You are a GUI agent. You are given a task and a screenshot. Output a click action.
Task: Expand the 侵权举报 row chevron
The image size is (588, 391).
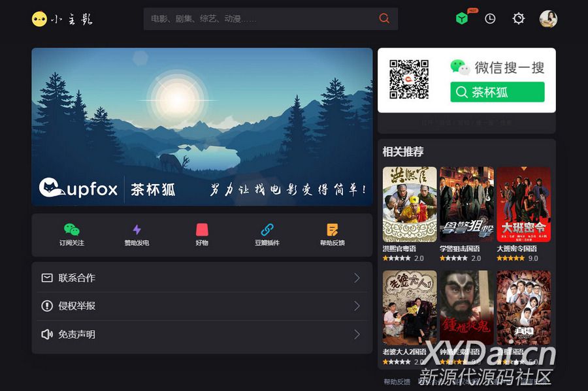[357, 306]
